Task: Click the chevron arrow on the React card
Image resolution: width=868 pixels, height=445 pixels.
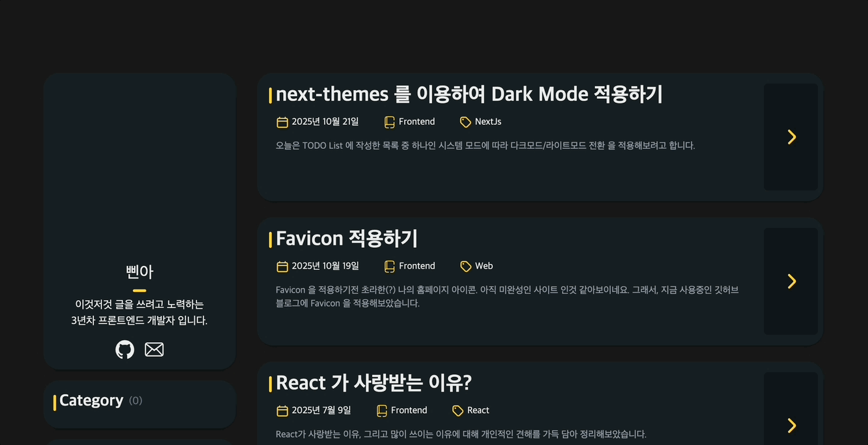Action: point(791,426)
